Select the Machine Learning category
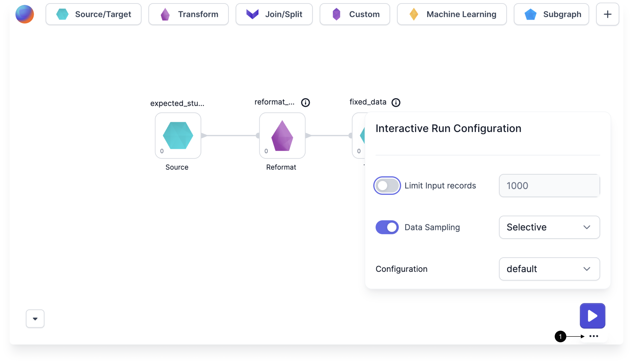Viewport: 633px width, 364px height. point(451,14)
